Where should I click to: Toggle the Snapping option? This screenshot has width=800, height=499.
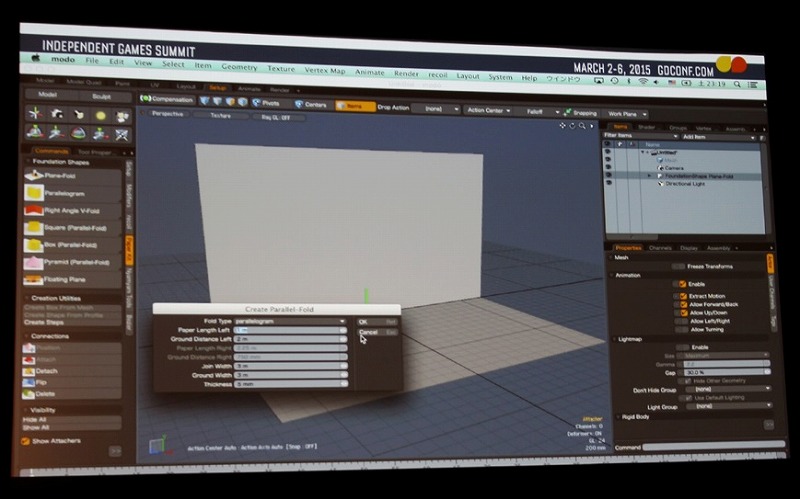[580, 113]
